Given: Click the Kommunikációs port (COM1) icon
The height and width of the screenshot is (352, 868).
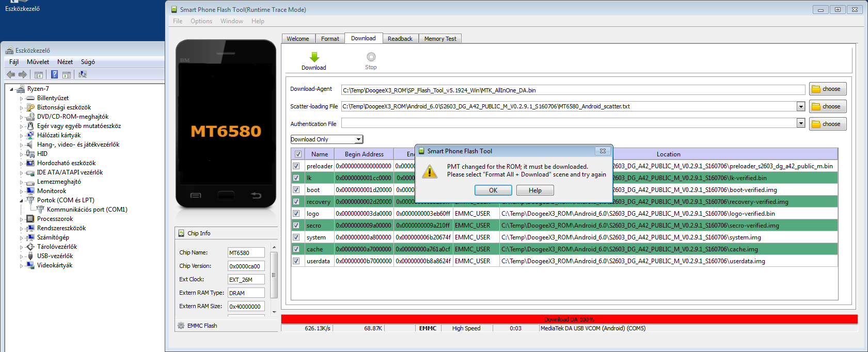Looking at the screenshot, I should (40, 210).
